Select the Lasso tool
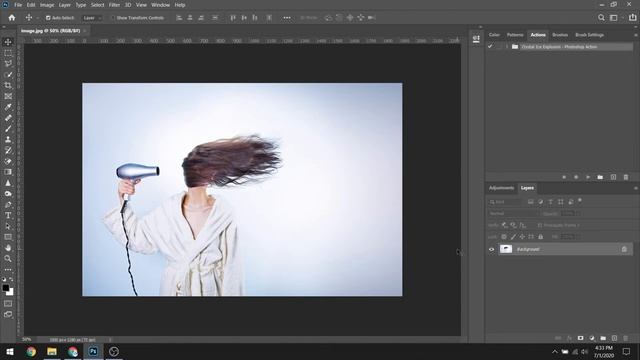Image resolution: width=640 pixels, height=360 pixels. pos(8,64)
